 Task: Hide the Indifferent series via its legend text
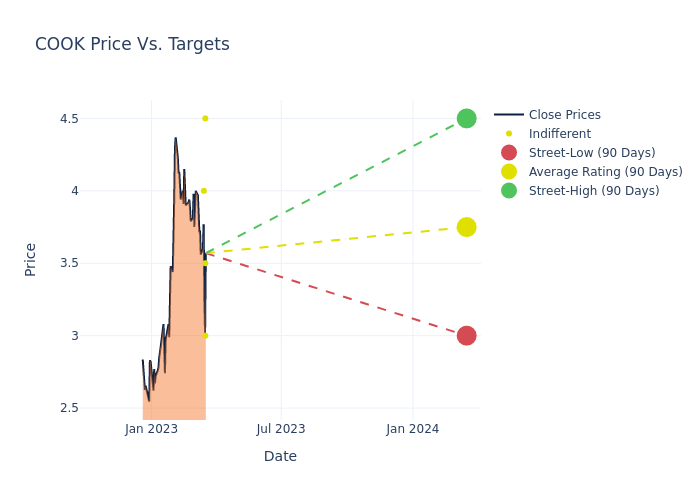(559, 134)
